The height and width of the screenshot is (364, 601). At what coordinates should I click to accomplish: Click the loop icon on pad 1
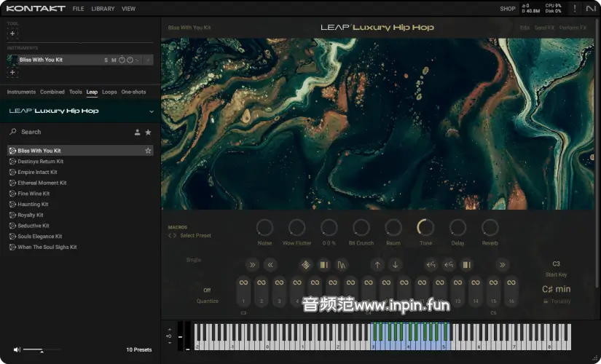pos(244,282)
